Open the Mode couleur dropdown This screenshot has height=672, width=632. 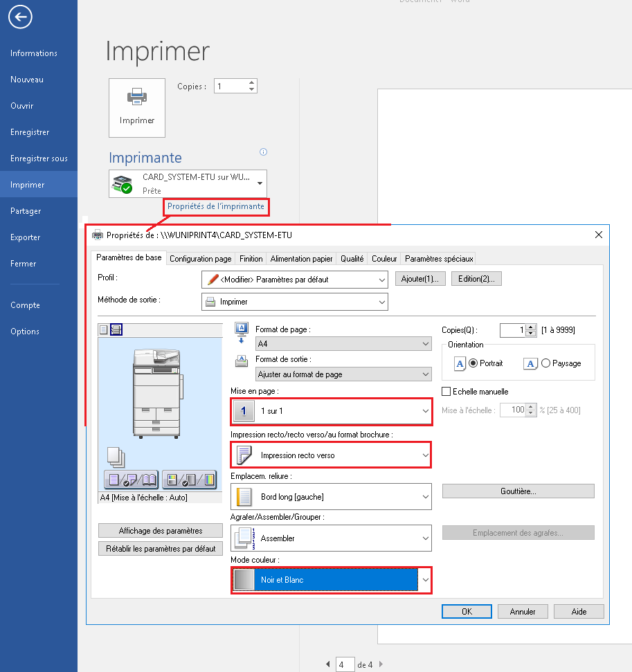point(331,580)
